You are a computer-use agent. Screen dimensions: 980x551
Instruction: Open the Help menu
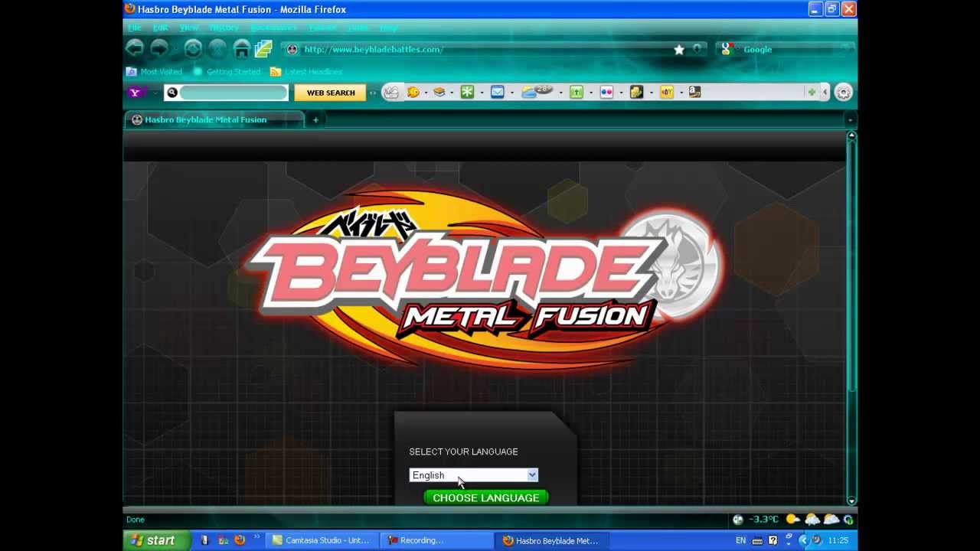click(x=389, y=28)
